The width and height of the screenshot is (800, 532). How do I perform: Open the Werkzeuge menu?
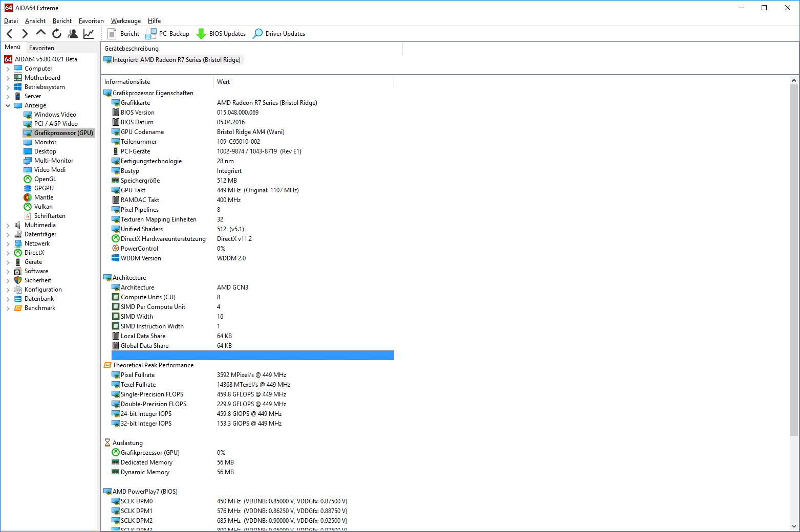tap(126, 21)
